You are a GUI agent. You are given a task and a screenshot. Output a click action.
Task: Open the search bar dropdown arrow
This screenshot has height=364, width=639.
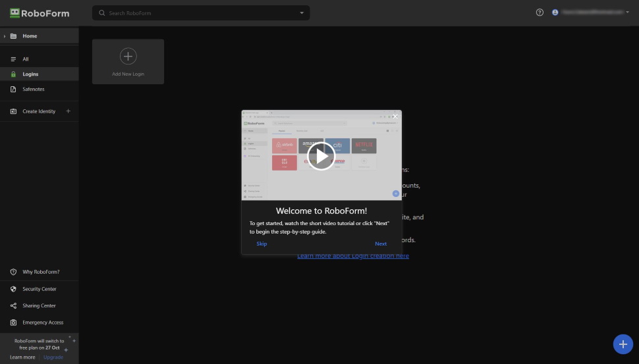pyautogui.click(x=302, y=13)
